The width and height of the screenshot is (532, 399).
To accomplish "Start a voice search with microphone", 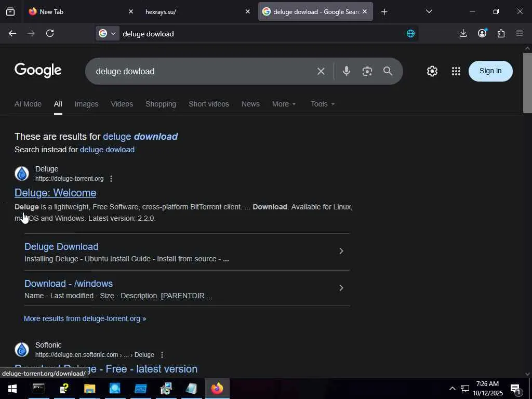I will 346,71.
